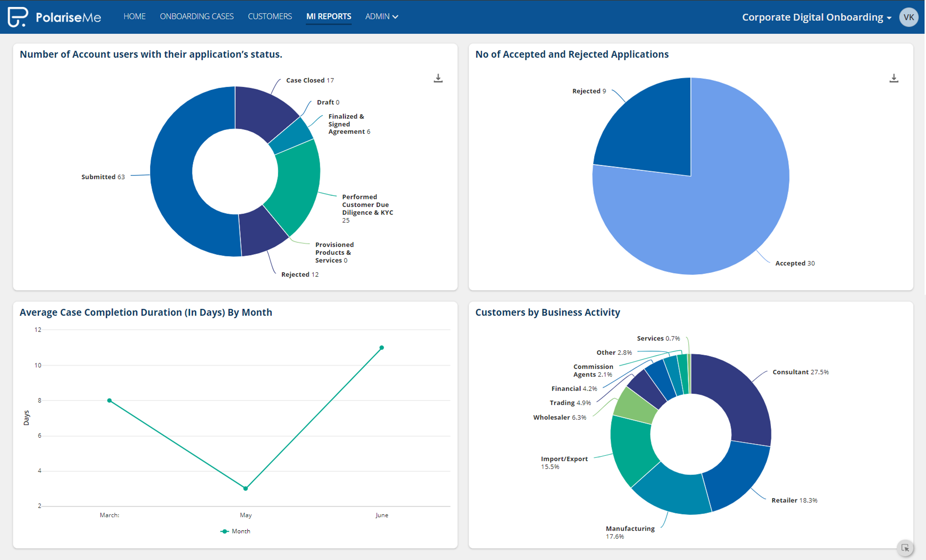Click the Commission Agents 2.1% label

593,370
